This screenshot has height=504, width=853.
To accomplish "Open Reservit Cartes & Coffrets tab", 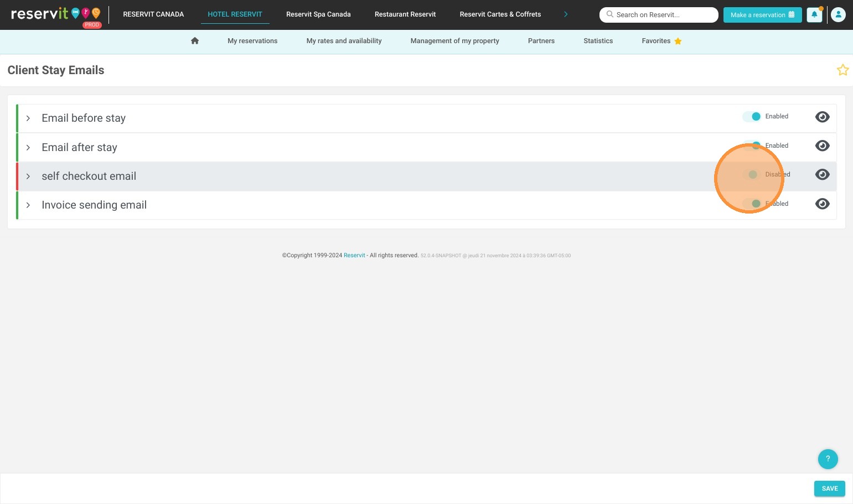I will click(500, 14).
